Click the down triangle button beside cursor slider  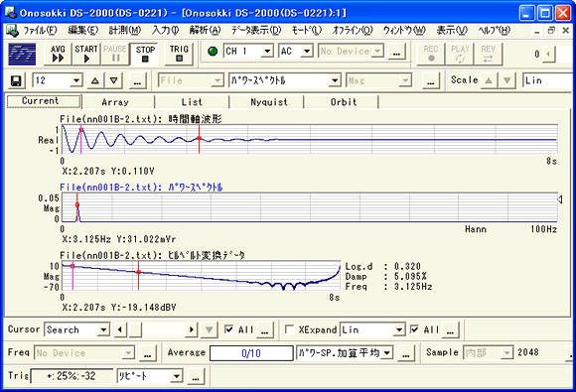pos(209,329)
